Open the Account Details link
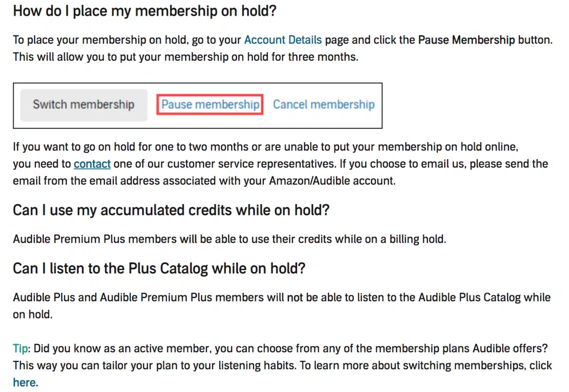Screen dimensions: 569x392 [x=283, y=40]
